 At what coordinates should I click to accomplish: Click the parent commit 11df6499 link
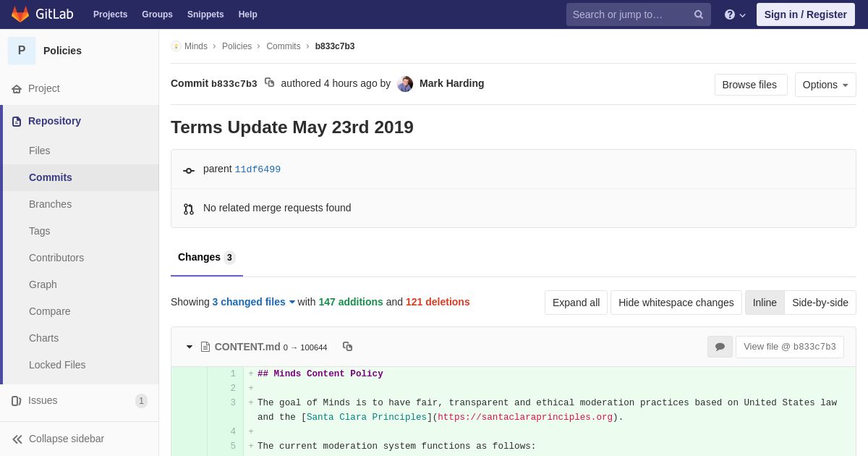(258, 169)
